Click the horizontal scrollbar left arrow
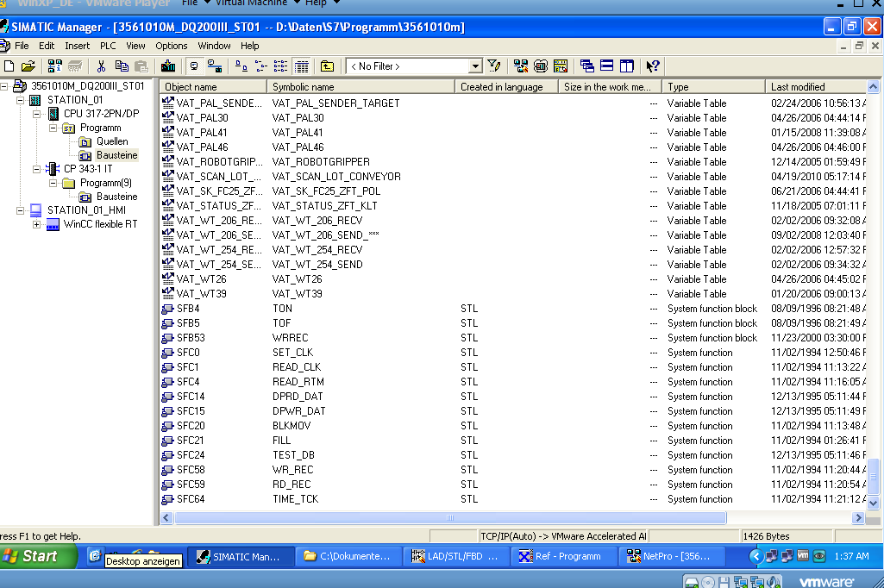This screenshot has width=884, height=588. tap(166, 517)
